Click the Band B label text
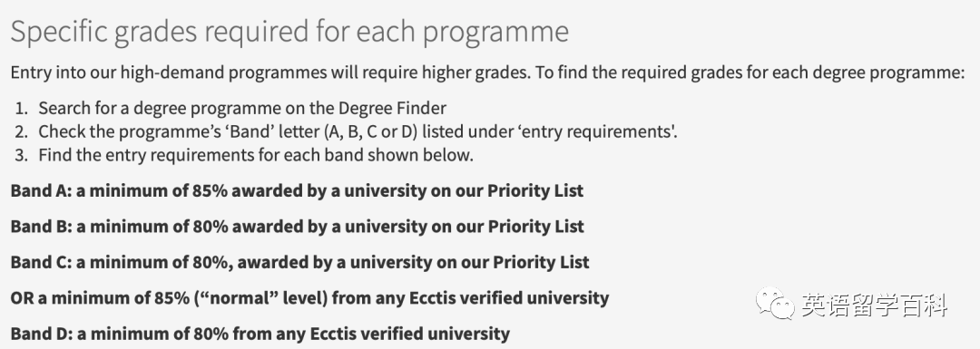Screen dimensions: 980x349 (40, 226)
